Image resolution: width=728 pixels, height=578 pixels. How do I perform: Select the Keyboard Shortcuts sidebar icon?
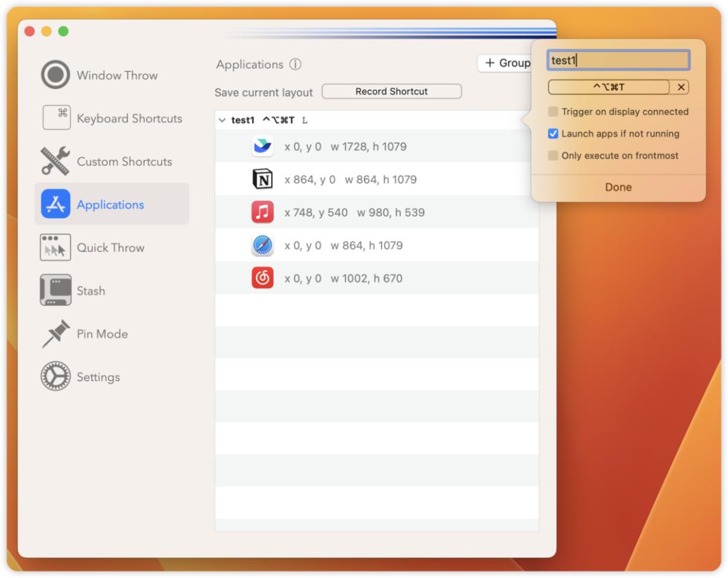[56, 117]
